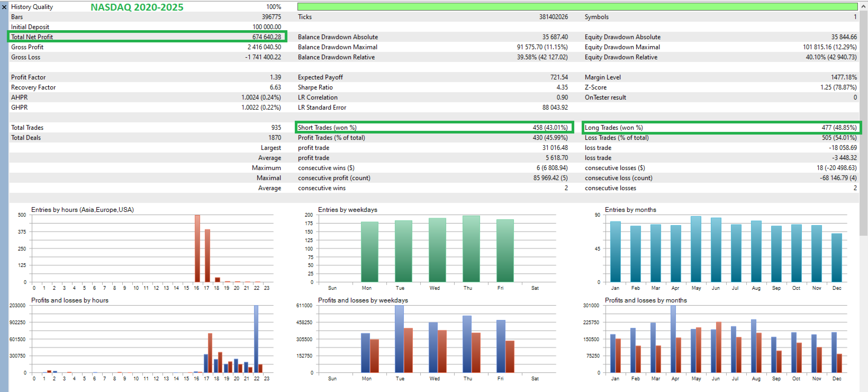The height and width of the screenshot is (392, 868).
Task: Select the Initial Deposit value '100 000.00'
Action: [x=267, y=27]
